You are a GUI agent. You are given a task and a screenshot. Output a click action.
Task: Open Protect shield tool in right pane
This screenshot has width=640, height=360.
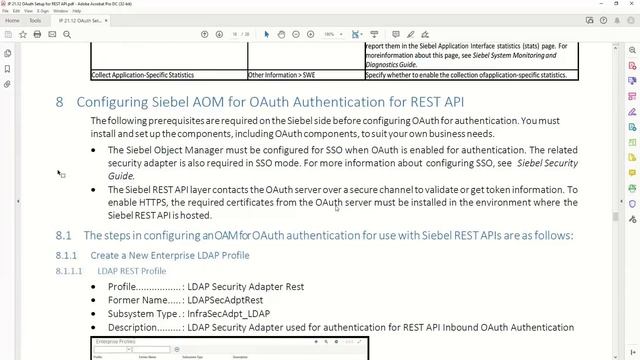pyautogui.click(x=632, y=204)
